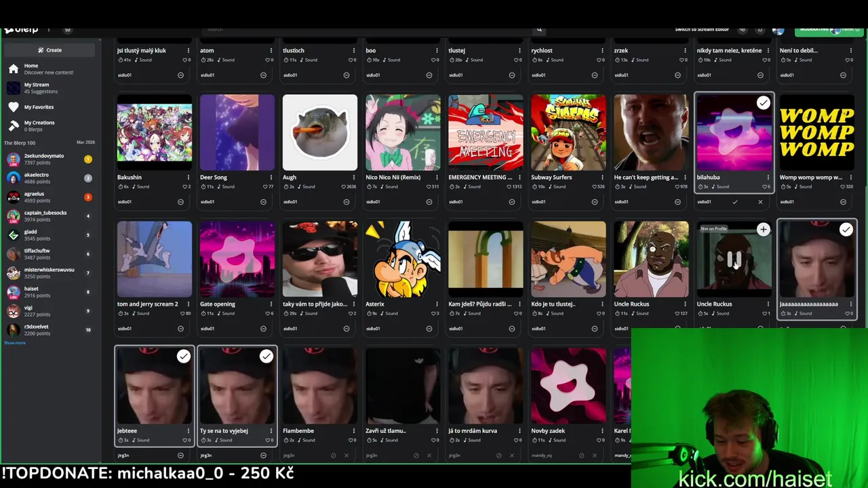
Task: Click minus circle on Gate opening card
Action: 263,329
